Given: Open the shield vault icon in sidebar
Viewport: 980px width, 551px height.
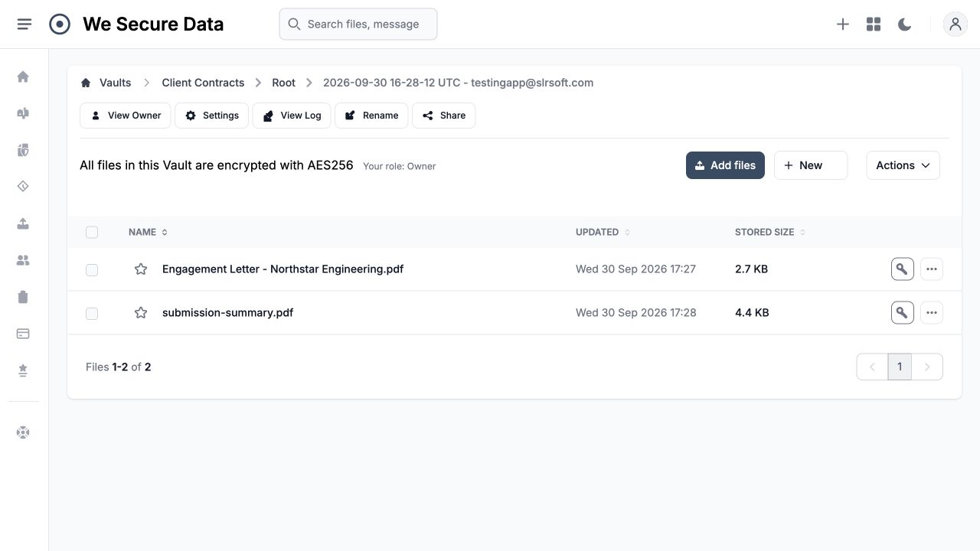Looking at the screenshot, I should pos(23,150).
